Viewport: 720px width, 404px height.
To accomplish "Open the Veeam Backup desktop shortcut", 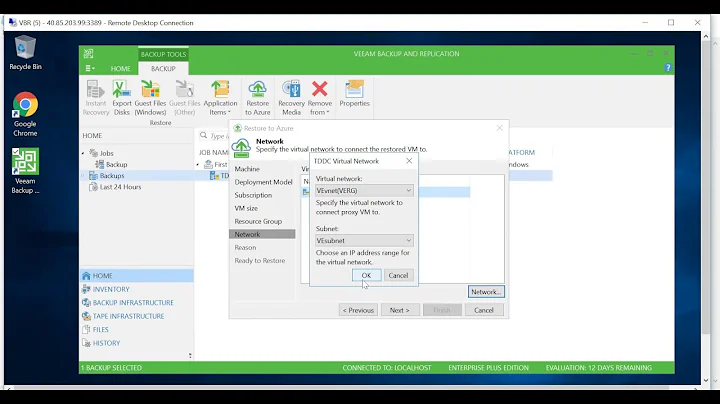I will click(25, 171).
